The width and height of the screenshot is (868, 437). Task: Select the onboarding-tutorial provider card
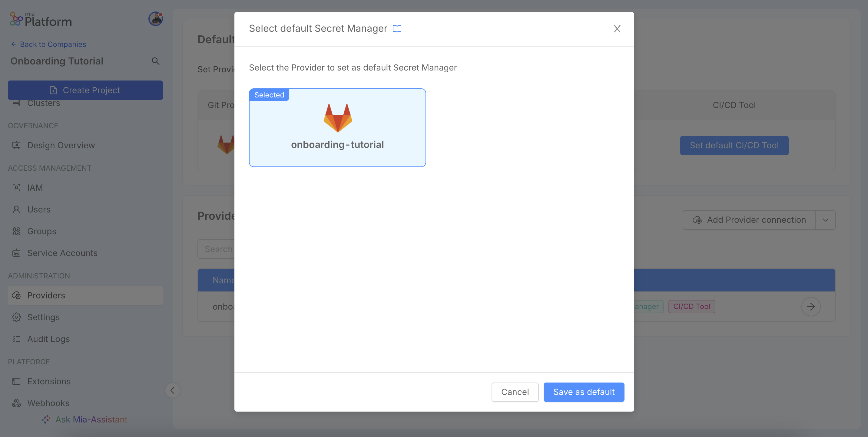click(337, 128)
